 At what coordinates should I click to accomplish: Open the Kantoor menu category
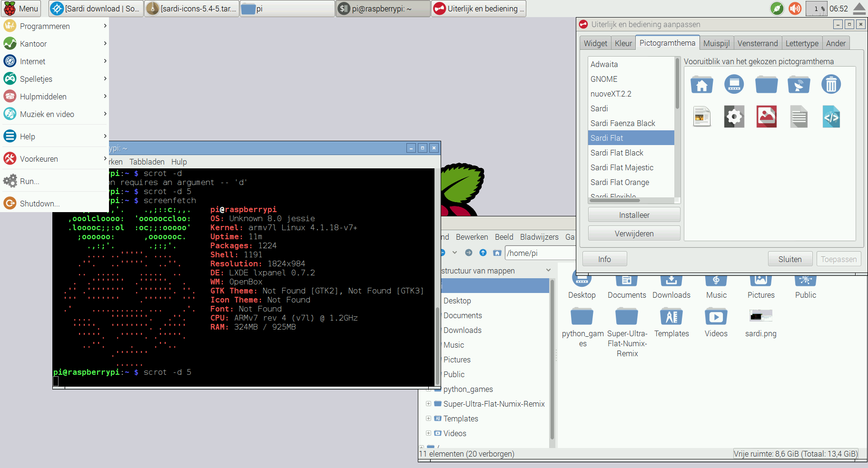coord(54,44)
